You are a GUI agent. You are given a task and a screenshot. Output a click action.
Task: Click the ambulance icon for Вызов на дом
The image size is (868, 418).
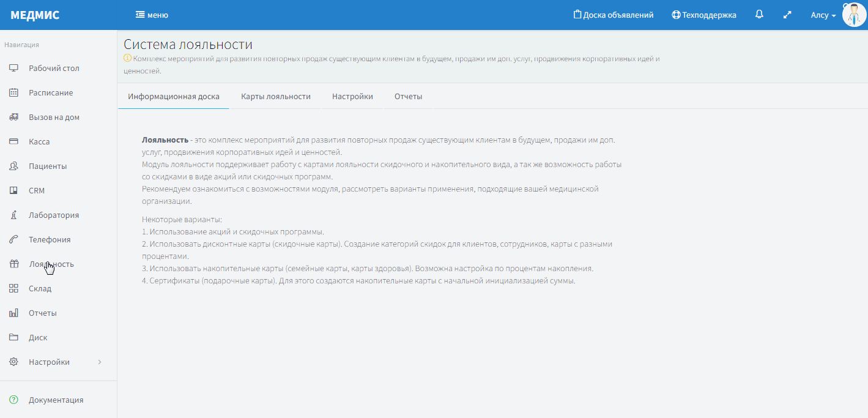(13, 118)
